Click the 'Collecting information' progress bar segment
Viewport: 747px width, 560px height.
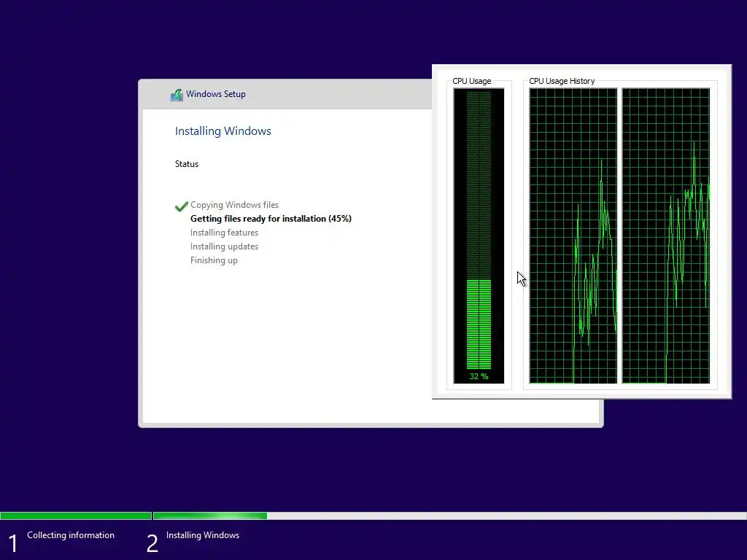(x=76, y=516)
